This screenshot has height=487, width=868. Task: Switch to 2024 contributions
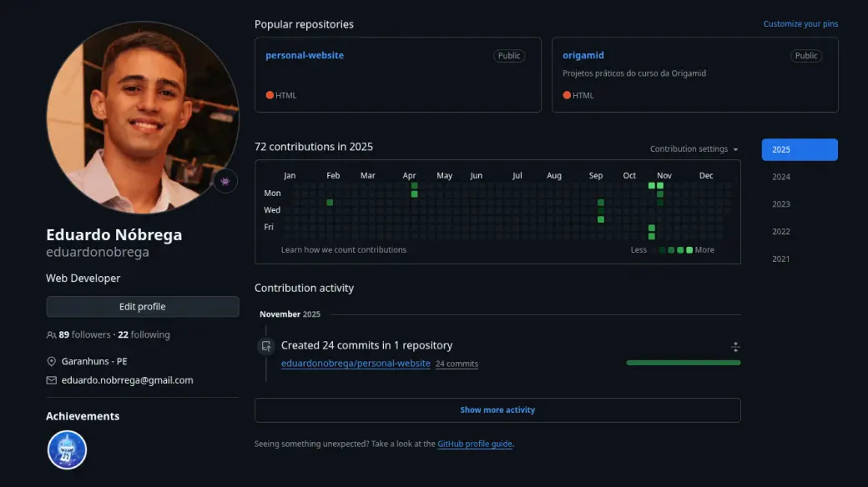pyautogui.click(x=781, y=177)
